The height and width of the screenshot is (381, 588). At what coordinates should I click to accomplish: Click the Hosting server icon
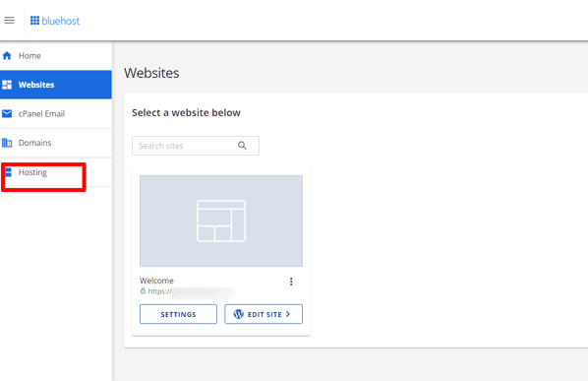click(8, 172)
